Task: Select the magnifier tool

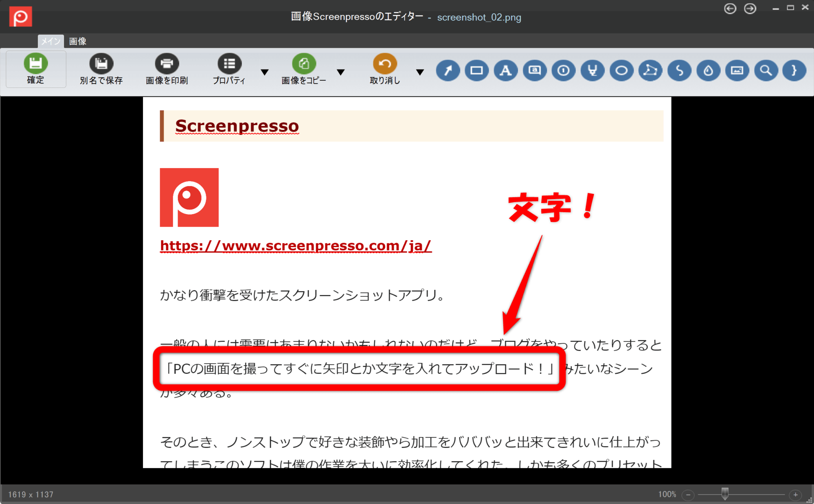Action: tap(766, 70)
